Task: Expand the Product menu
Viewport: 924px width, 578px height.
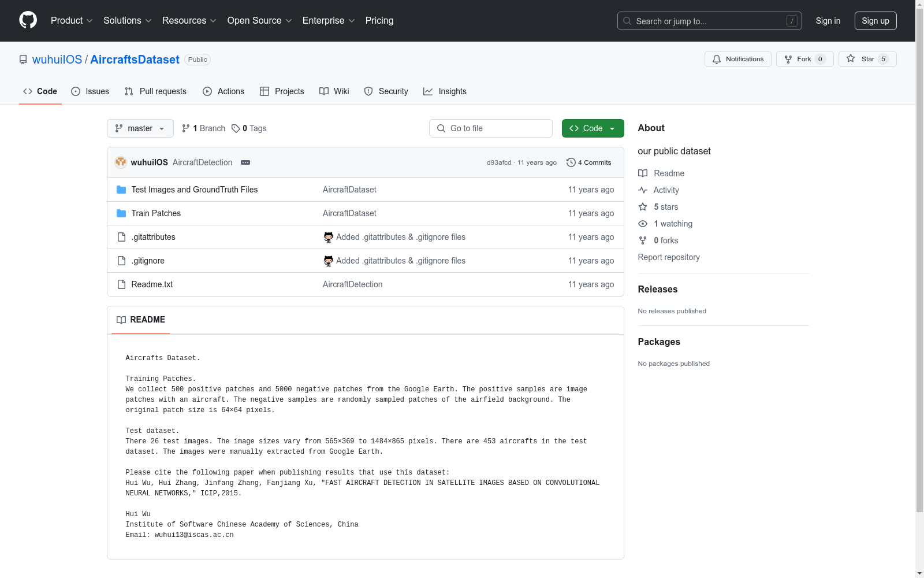Action: (x=72, y=20)
